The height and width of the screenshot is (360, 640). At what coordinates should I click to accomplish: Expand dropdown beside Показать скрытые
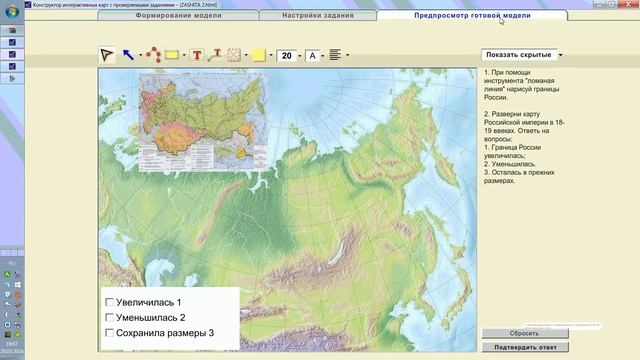[560, 55]
